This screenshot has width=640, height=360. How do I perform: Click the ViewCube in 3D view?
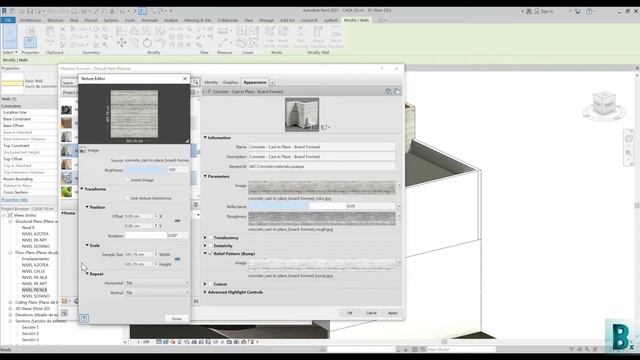[x=604, y=104]
